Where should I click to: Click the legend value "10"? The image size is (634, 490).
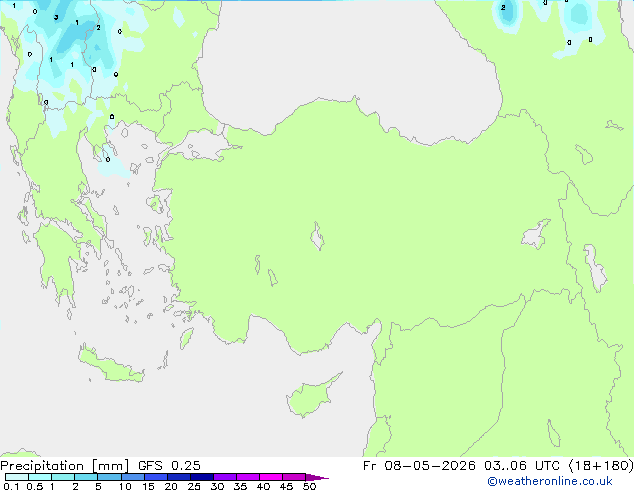pyautogui.click(x=125, y=486)
